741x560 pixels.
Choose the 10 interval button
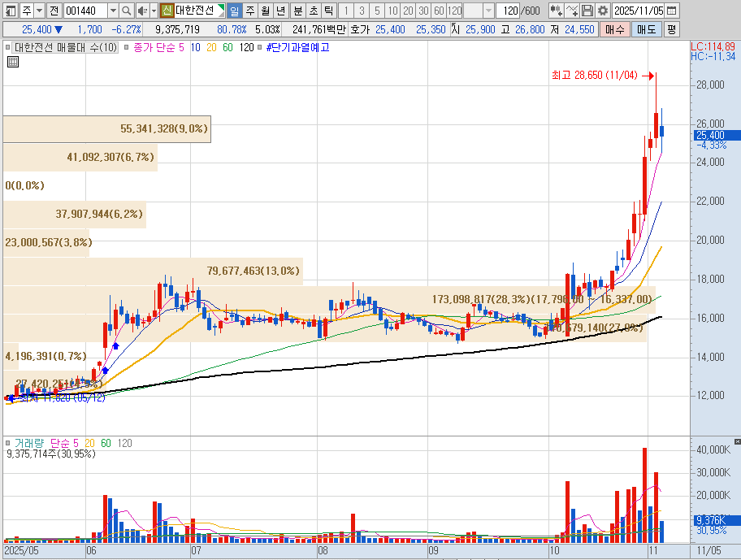point(392,11)
